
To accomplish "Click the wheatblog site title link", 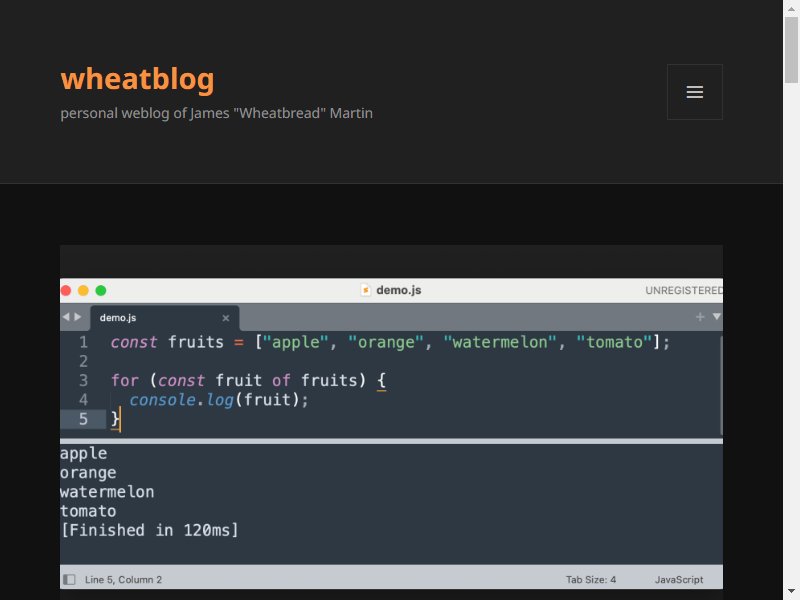I will tap(137, 79).
